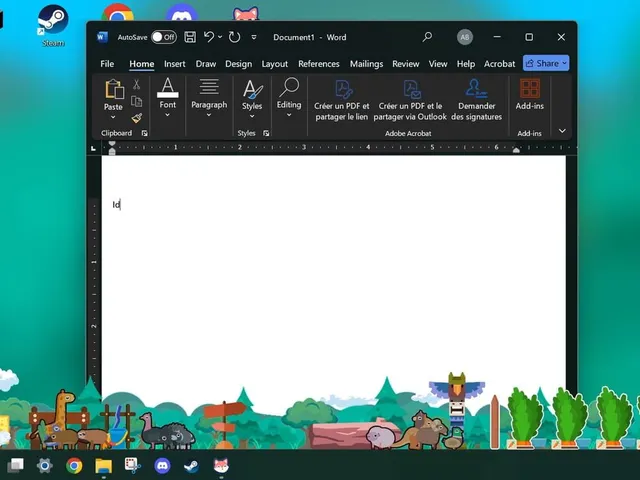The image size is (640, 480).
Task: Open the search magnifier in title bar
Action: tap(427, 37)
